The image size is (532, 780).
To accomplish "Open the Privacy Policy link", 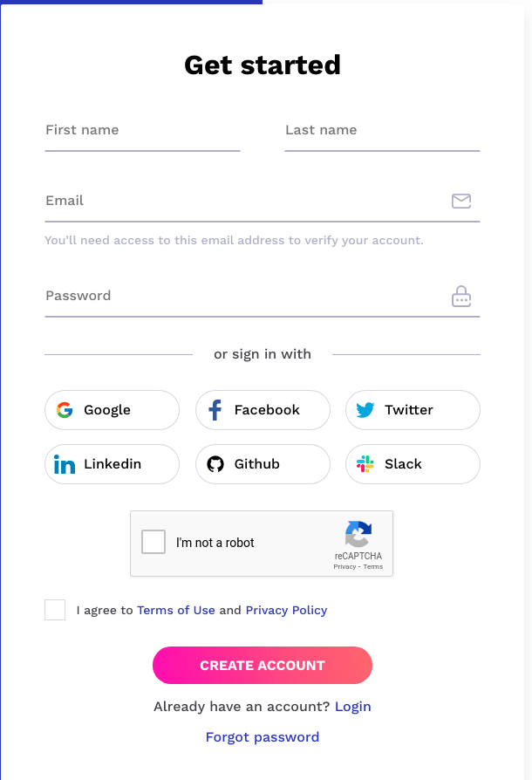I will click(x=286, y=611).
